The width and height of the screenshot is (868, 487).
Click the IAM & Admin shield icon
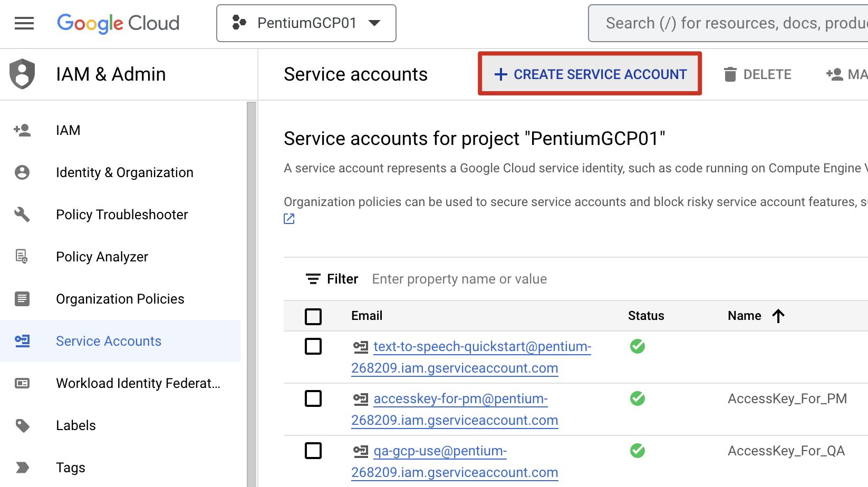[22, 74]
